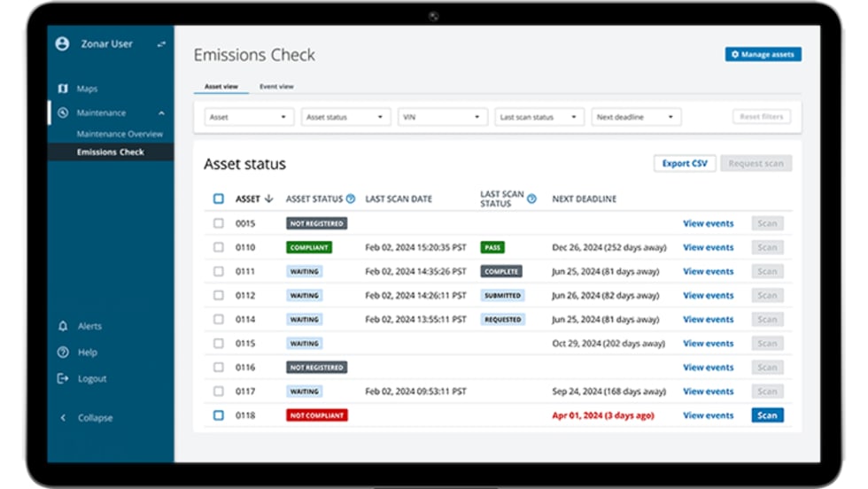Click the account switch arrows icon
Viewport: 868px width, 489px height.
[161, 43]
